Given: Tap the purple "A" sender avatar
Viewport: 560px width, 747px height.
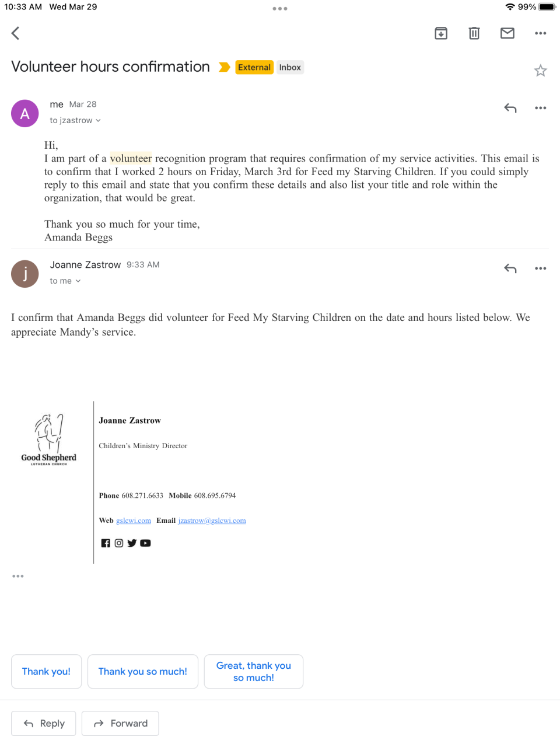Looking at the screenshot, I should 25,113.
